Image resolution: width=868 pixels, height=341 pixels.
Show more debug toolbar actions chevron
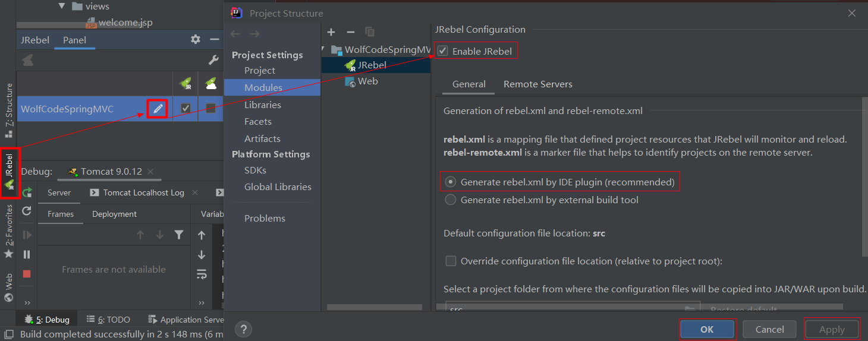click(x=27, y=303)
